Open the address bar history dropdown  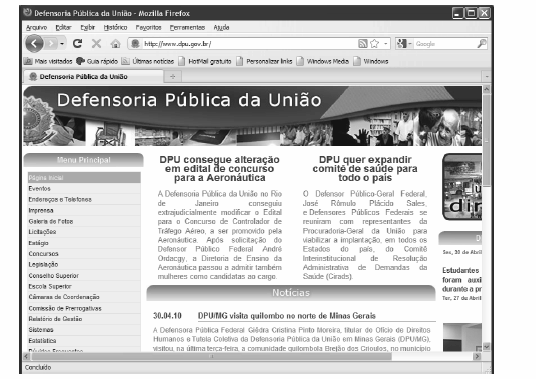[386, 44]
